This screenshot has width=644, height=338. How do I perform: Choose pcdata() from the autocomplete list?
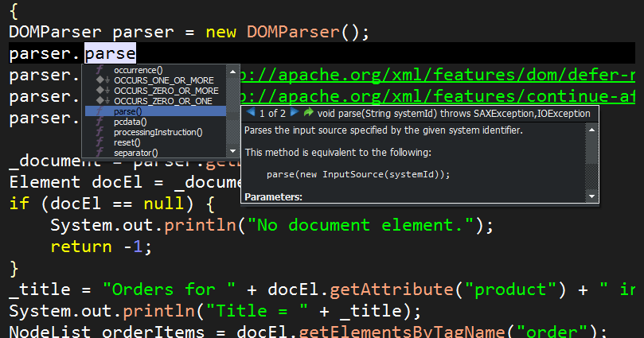point(131,122)
